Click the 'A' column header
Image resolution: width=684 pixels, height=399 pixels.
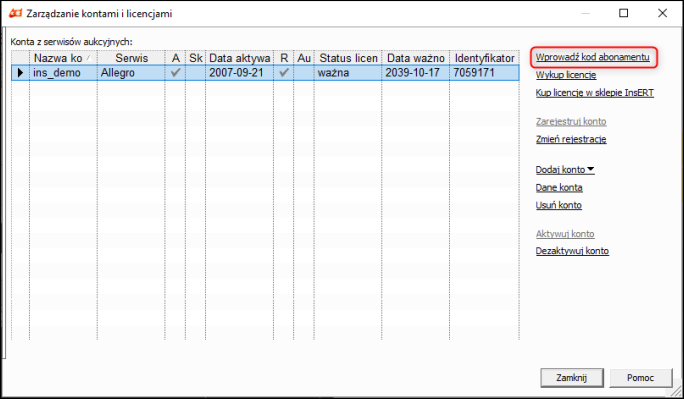point(175,58)
